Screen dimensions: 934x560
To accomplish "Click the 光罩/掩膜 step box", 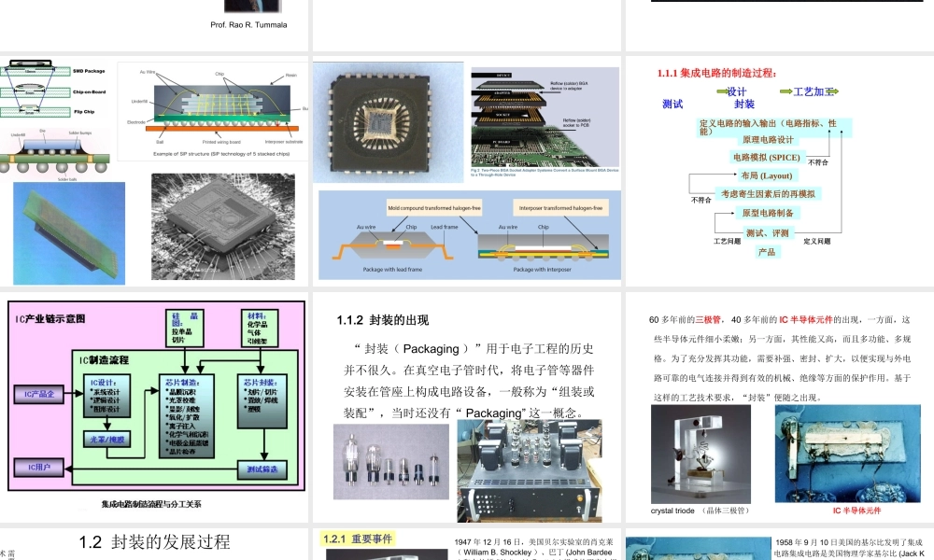I will tap(107, 440).
